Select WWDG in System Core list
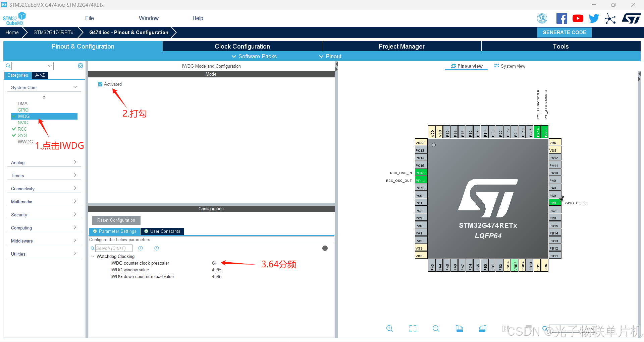 (x=25, y=142)
